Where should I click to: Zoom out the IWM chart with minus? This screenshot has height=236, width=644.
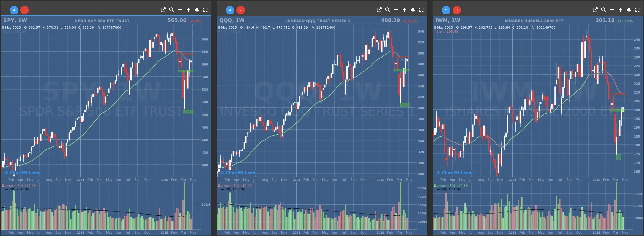coord(612,10)
